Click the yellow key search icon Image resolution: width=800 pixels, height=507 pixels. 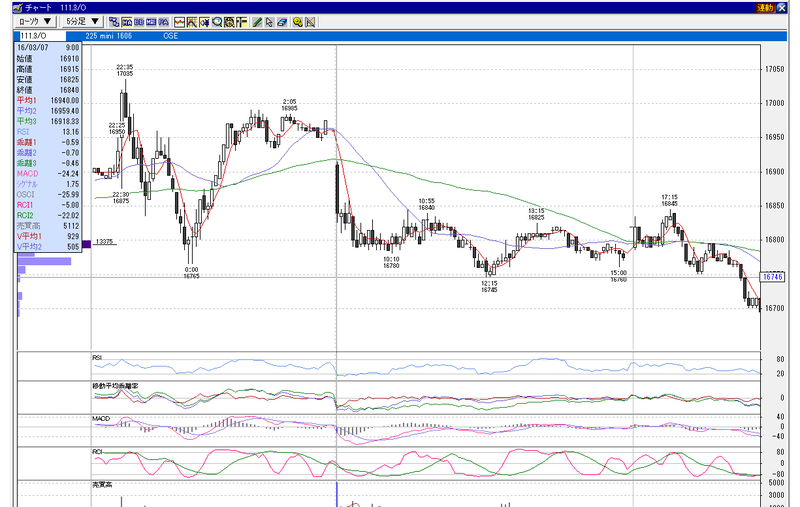pyautogui.click(x=298, y=22)
